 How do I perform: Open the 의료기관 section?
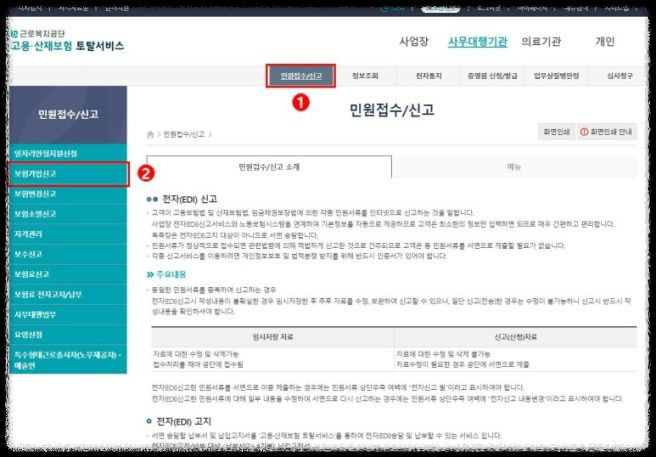[x=541, y=41]
